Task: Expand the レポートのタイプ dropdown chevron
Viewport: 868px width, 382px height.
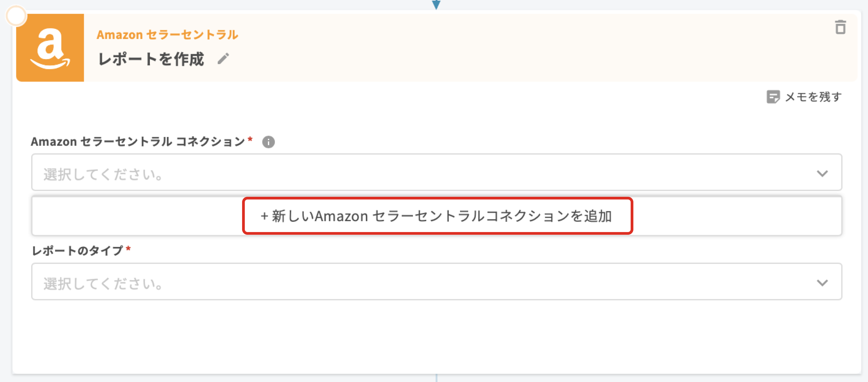Action: [x=822, y=283]
